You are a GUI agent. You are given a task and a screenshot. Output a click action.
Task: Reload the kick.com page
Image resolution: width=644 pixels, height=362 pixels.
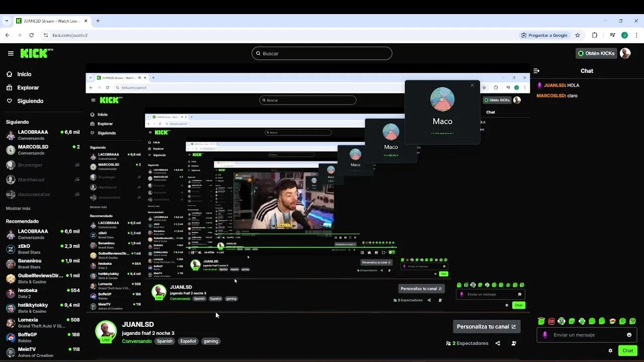pos(31,35)
